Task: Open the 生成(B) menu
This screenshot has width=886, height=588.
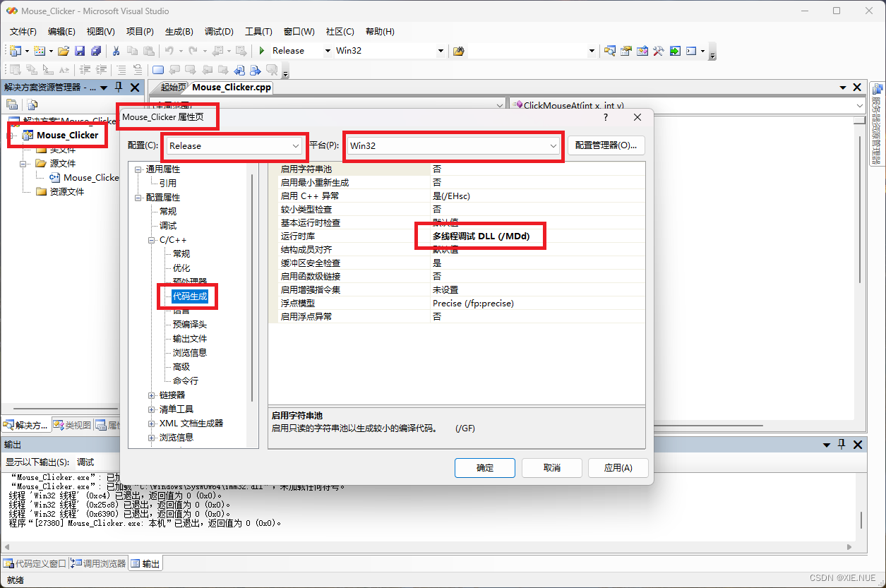Action: [179, 32]
